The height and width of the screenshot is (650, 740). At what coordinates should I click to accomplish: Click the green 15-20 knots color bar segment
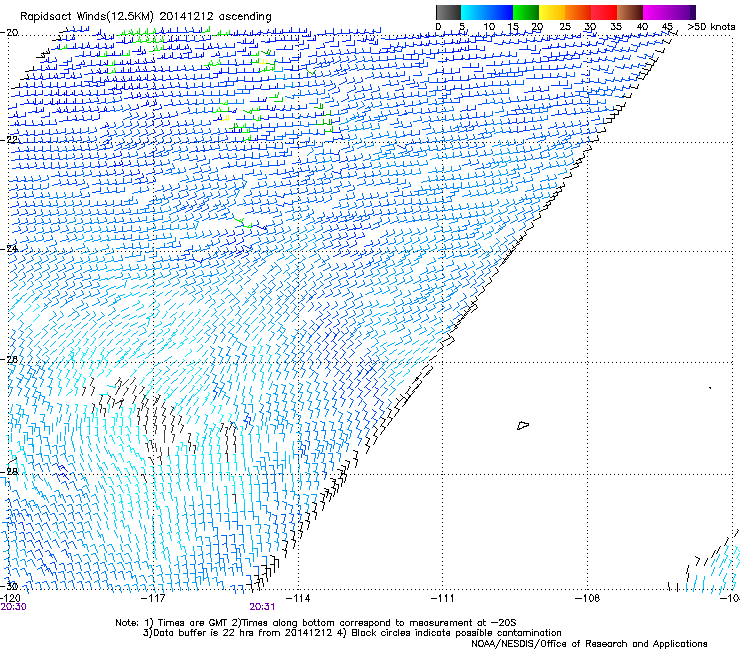tap(526, 12)
